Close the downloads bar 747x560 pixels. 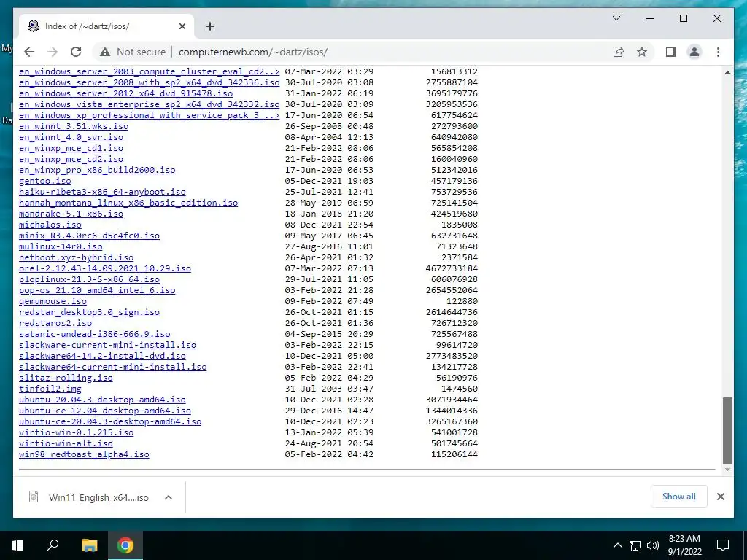coord(720,497)
